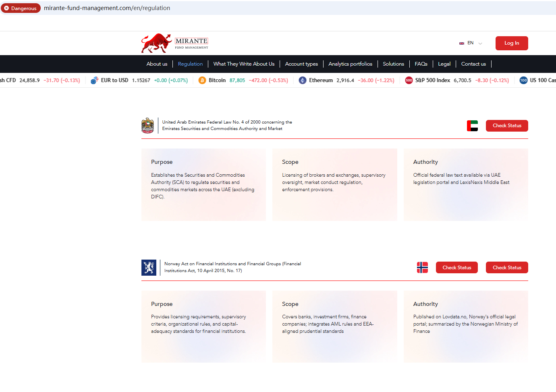556x392 pixels.
Task: Click the UAE Authority card
Action: (466, 185)
